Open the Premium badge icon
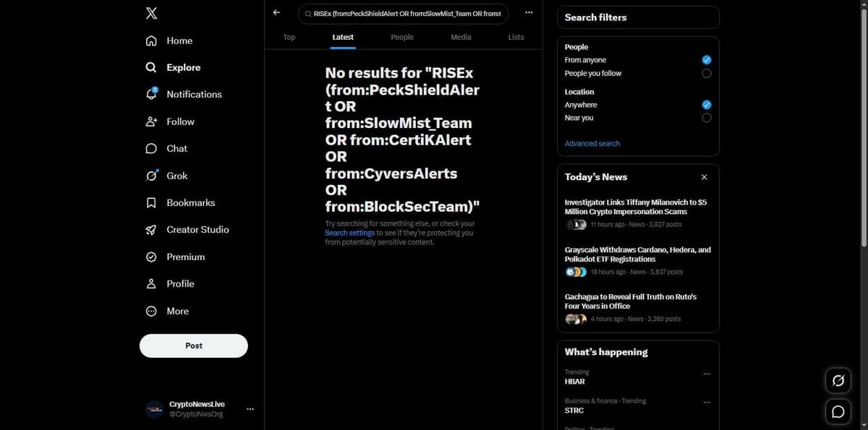Viewport: 868px width, 430px height. click(x=151, y=257)
